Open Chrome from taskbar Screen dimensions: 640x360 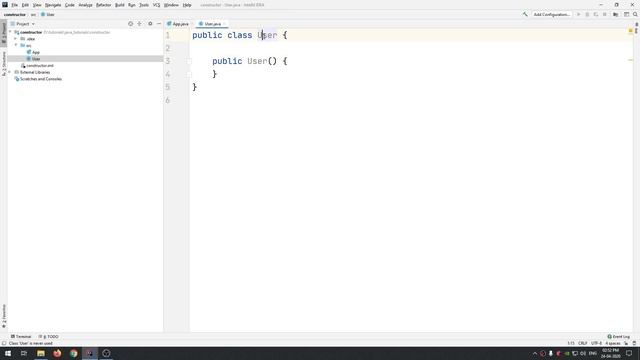tap(73, 353)
